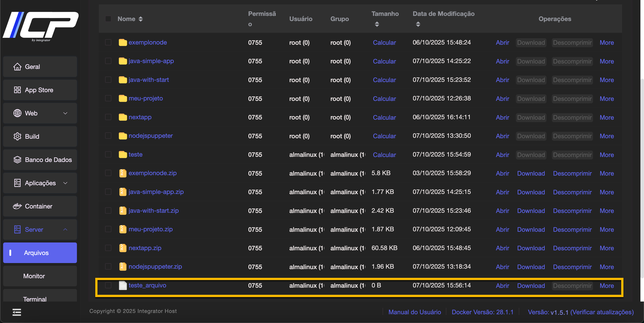Expand the Web menu chevron
644x323 pixels.
click(65, 113)
